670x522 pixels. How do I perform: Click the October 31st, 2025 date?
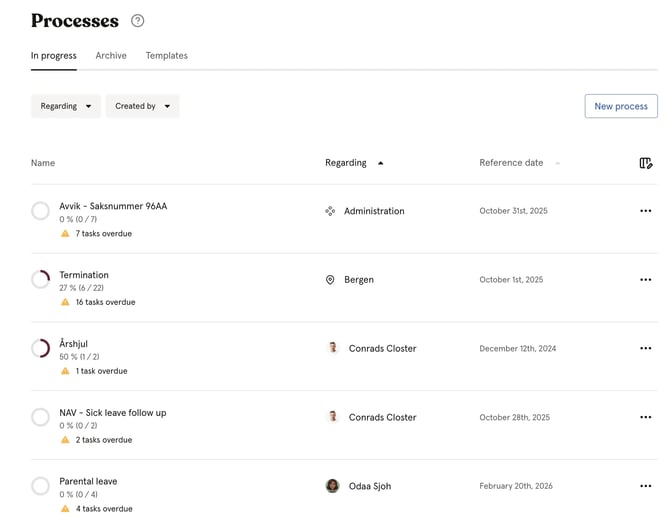(x=513, y=211)
